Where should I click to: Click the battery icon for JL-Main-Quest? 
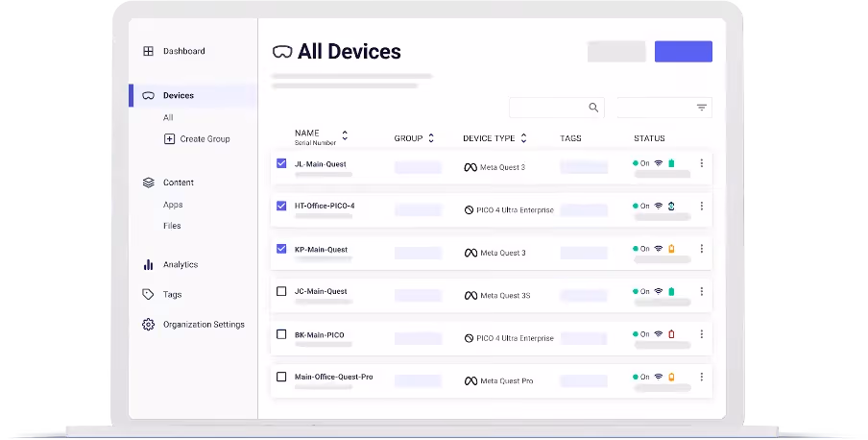click(x=671, y=163)
